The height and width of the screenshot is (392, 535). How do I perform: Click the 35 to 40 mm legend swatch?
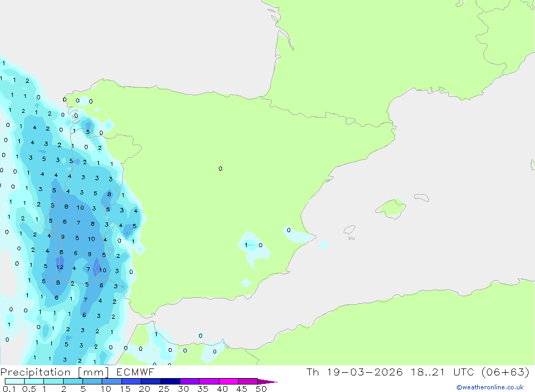209,381
